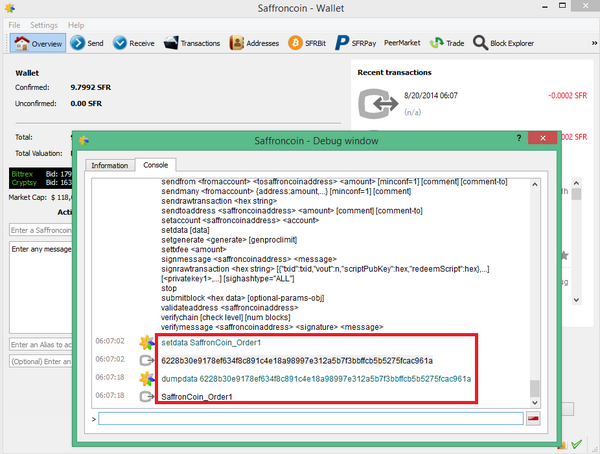Switch to the Information tab
This screenshot has width=600, height=454.
(109, 165)
